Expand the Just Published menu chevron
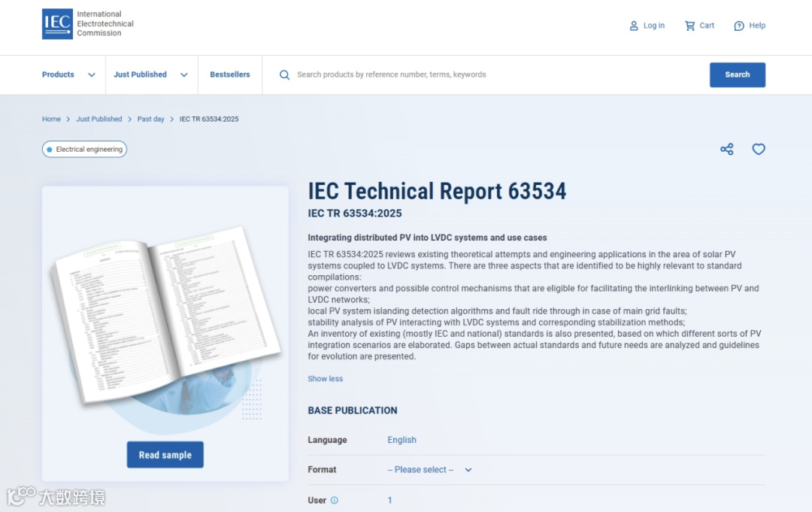 click(184, 74)
